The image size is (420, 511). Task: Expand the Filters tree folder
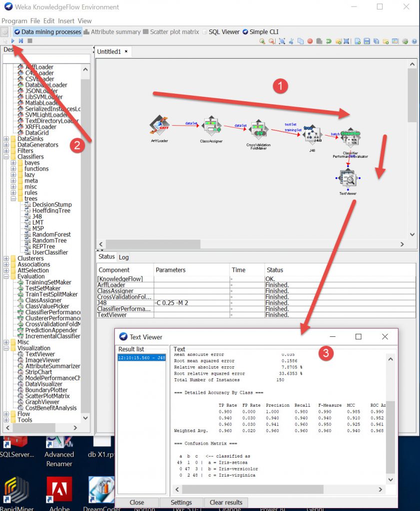[6, 151]
